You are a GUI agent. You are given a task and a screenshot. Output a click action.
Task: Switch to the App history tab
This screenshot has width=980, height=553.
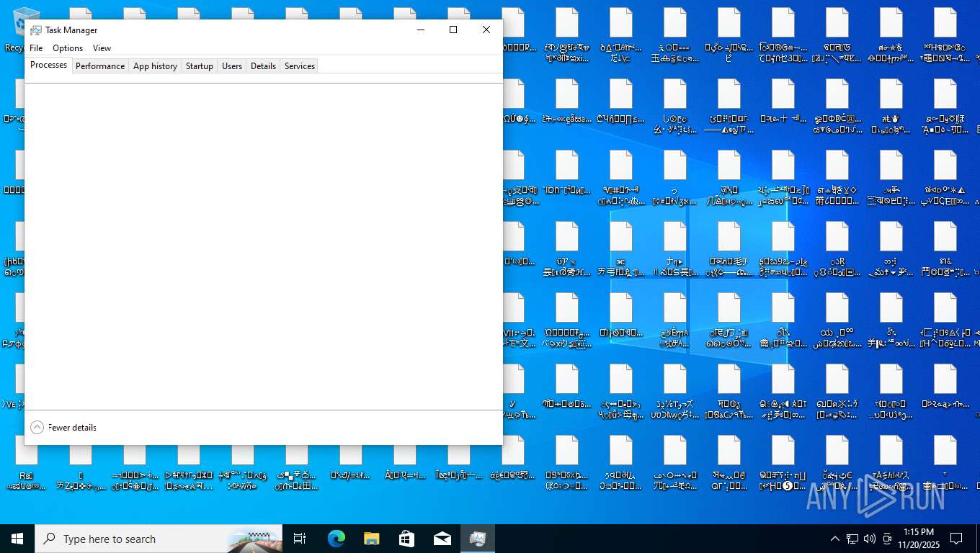point(155,66)
